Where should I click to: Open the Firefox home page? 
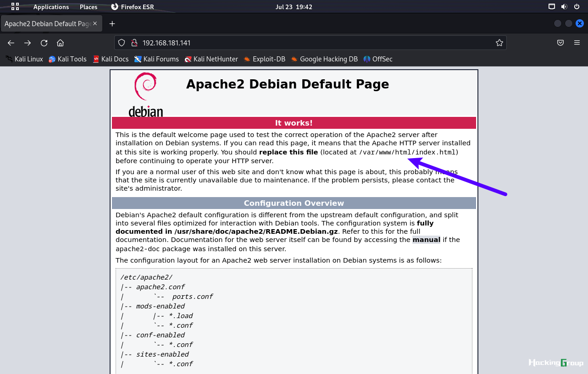coord(60,43)
